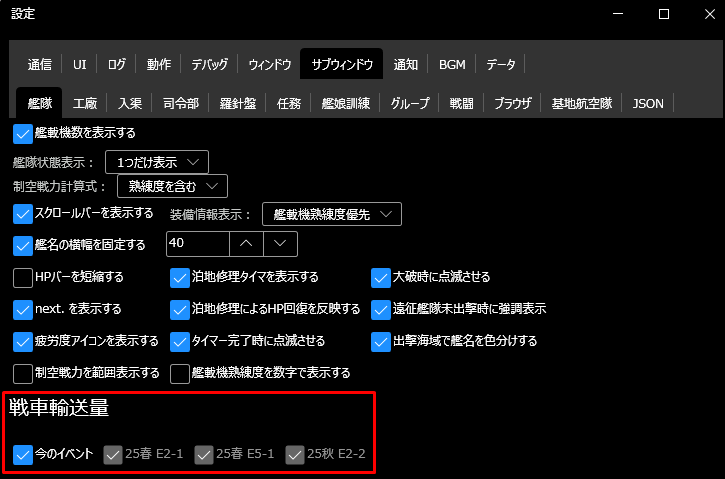Open the データ tab
Viewport: 725px width, 479px height.
[501, 64]
